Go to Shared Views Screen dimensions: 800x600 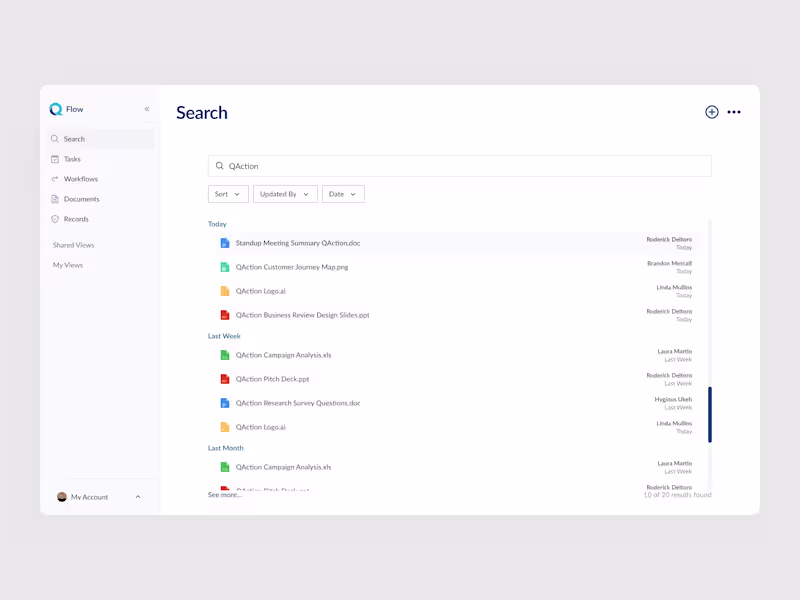72,244
